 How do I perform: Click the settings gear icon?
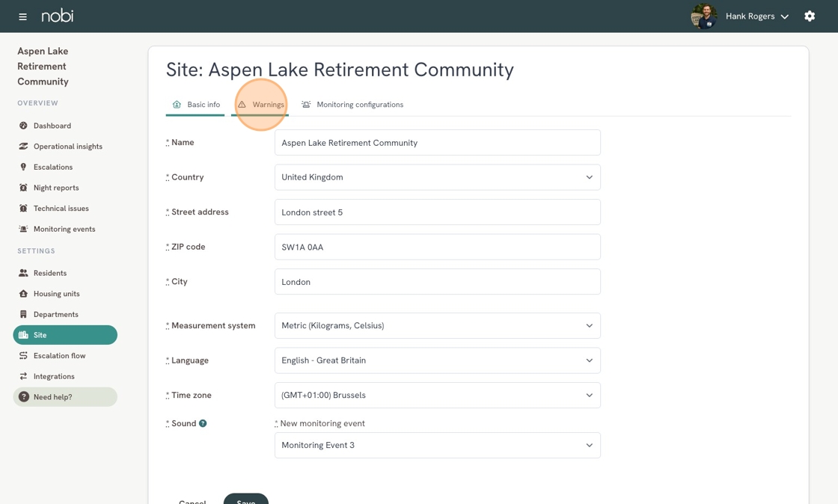810,16
